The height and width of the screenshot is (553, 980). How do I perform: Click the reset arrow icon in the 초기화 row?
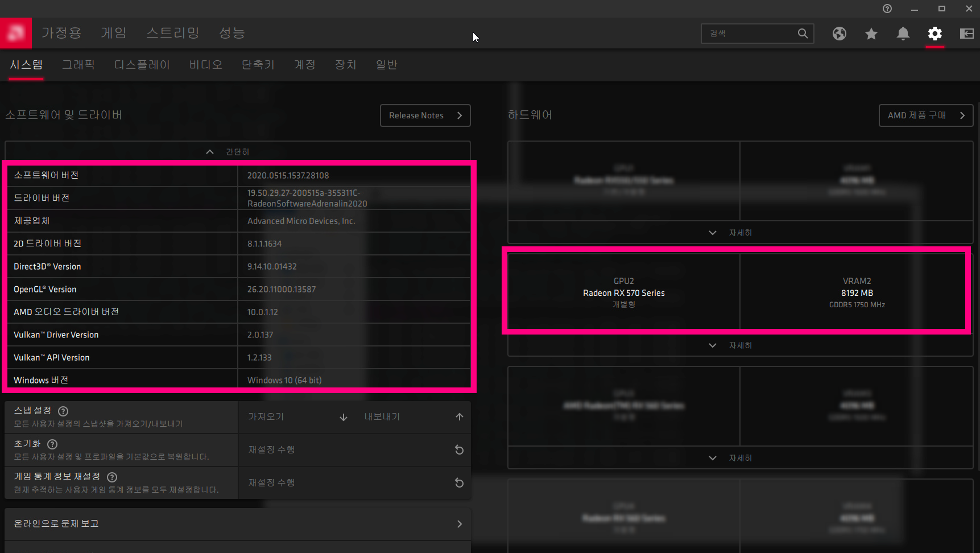(x=459, y=450)
